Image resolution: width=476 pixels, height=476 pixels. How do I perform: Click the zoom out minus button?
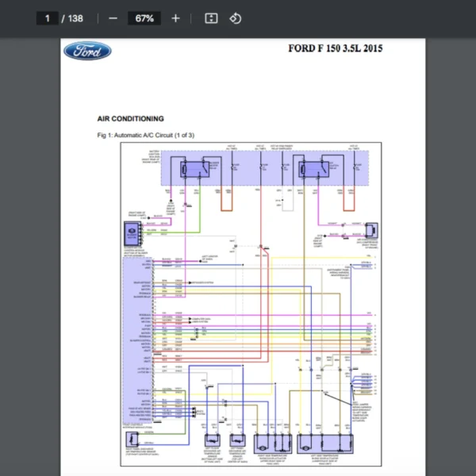point(113,18)
